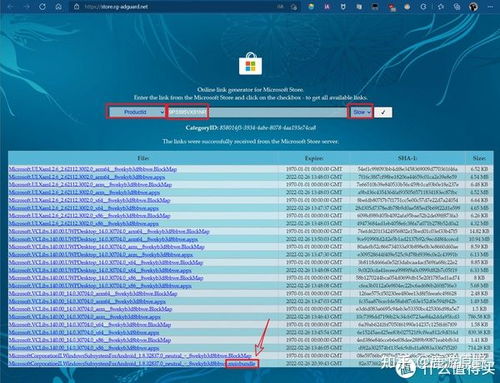
Task: Expand the Slow ring dropdown
Action: click(361, 112)
